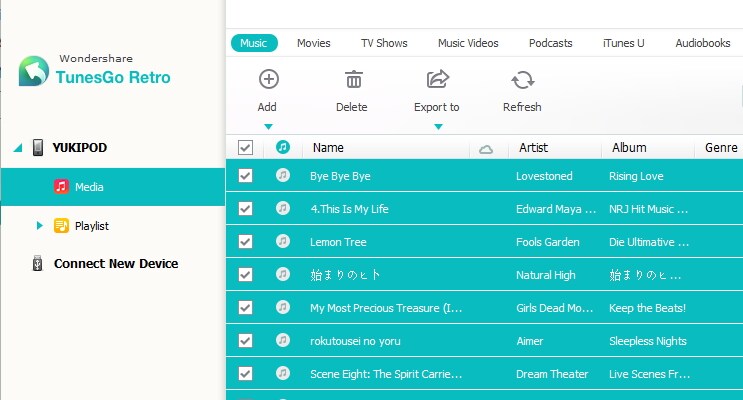Click the Playlist icon in sidebar
Image resolution: width=743 pixels, height=400 pixels.
coord(61,226)
